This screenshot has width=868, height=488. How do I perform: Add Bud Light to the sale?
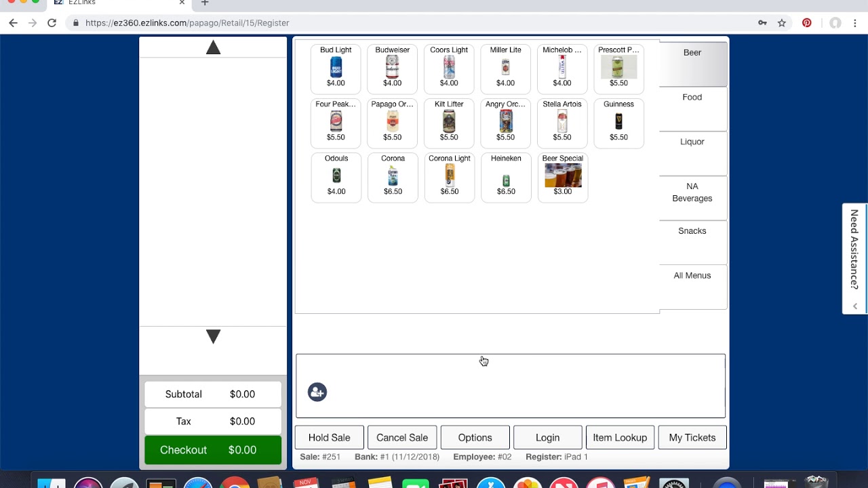point(336,68)
